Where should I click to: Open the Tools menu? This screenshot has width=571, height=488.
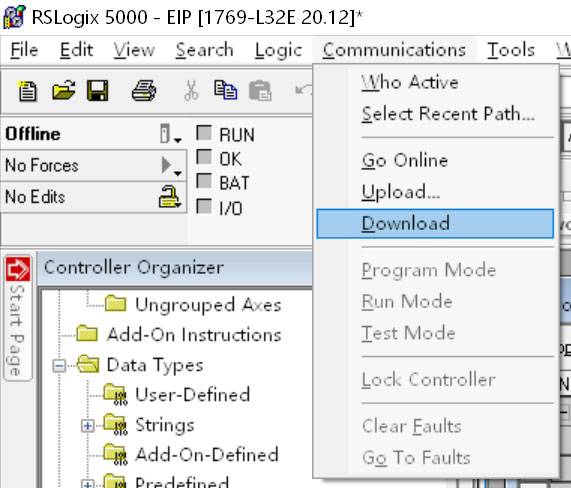pyautogui.click(x=511, y=50)
